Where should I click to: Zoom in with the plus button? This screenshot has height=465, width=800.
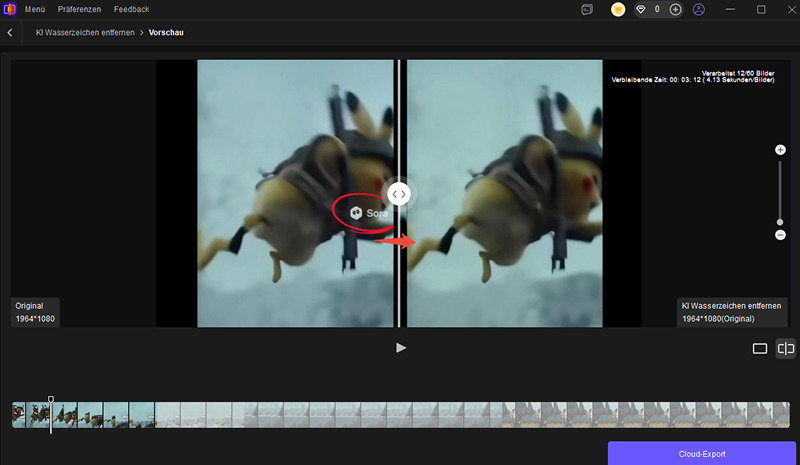pyautogui.click(x=780, y=149)
